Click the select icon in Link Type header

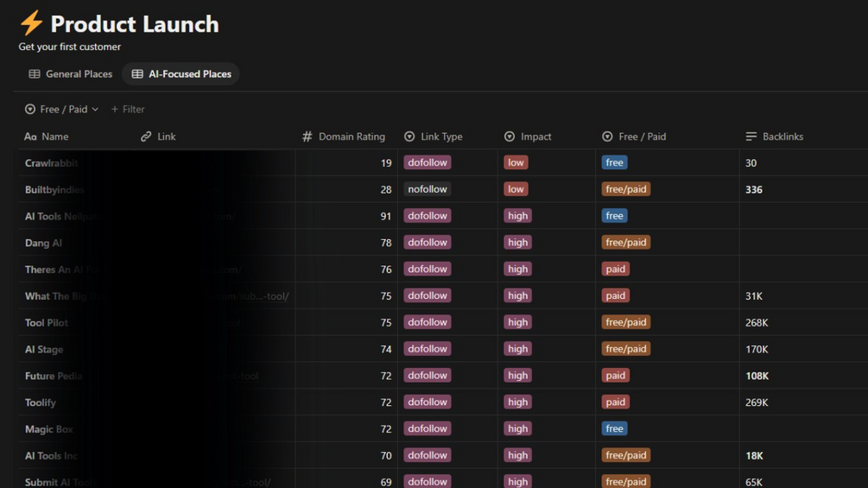click(409, 136)
